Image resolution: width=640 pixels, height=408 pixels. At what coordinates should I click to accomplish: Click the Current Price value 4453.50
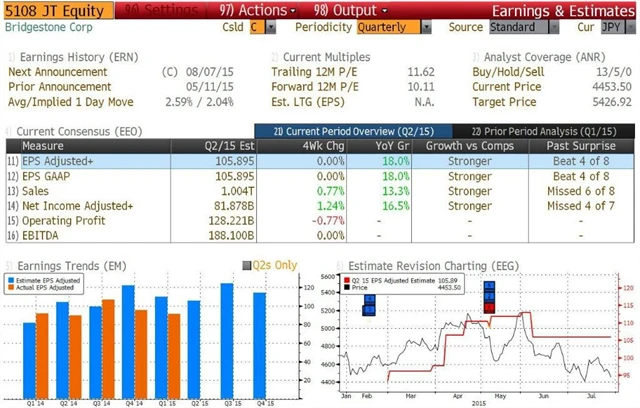(612, 86)
